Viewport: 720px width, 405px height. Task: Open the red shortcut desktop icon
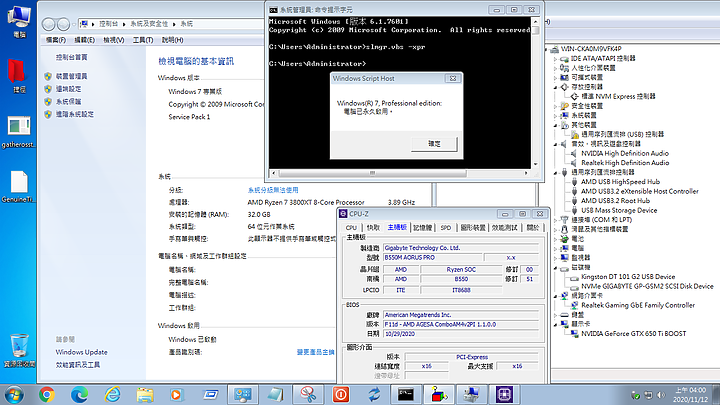pyautogui.click(x=19, y=76)
